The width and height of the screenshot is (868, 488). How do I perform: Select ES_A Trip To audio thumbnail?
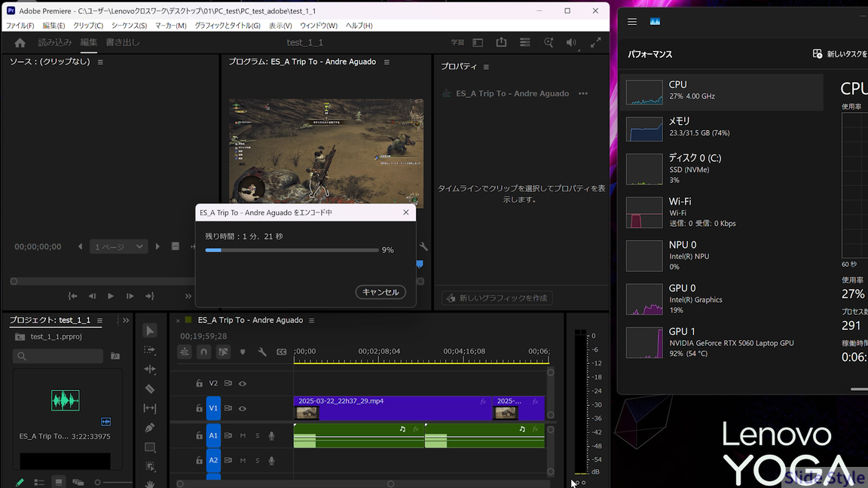click(x=66, y=400)
